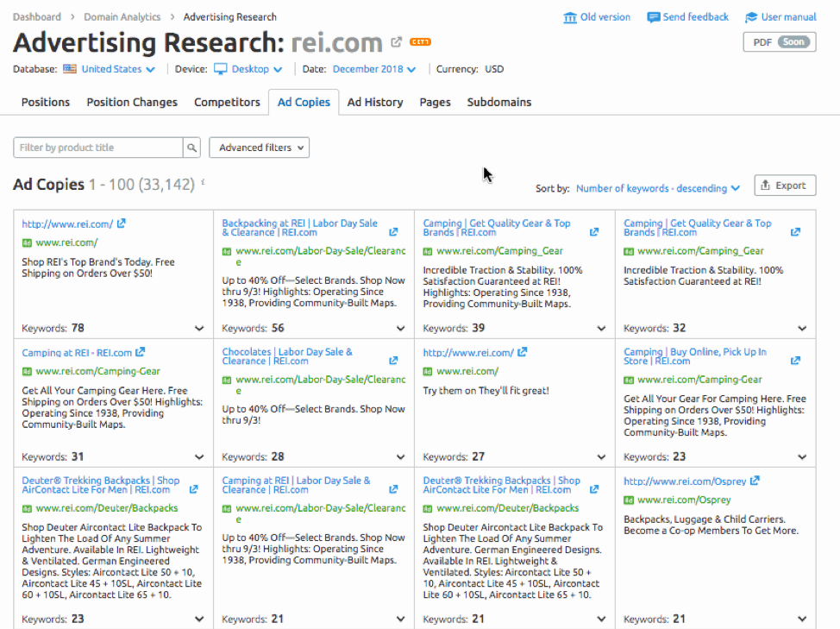Click the green www.rei.com/Osprey display URL
The image size is (840, 629).
(684, 500)
